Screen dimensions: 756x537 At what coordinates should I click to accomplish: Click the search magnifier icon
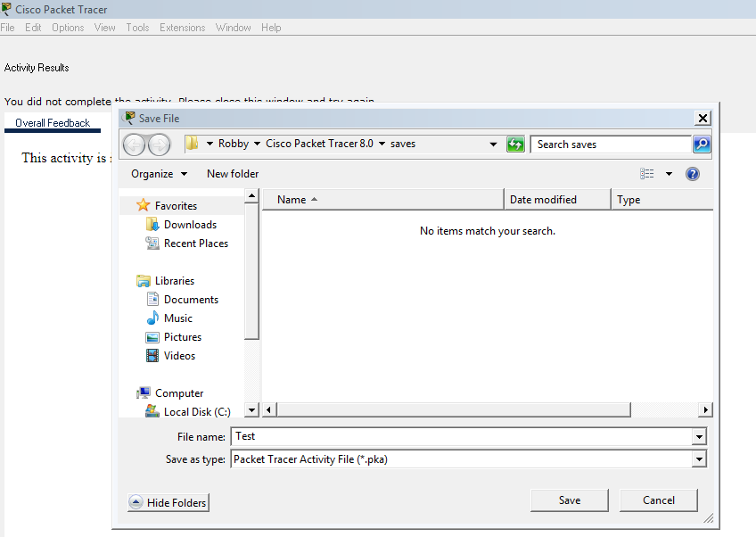702,145
